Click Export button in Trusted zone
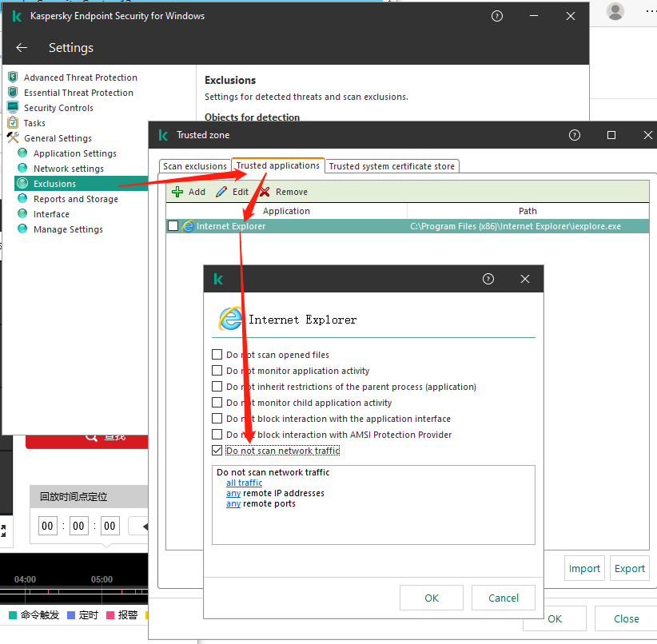657x644 pixels. coord(630,568)
